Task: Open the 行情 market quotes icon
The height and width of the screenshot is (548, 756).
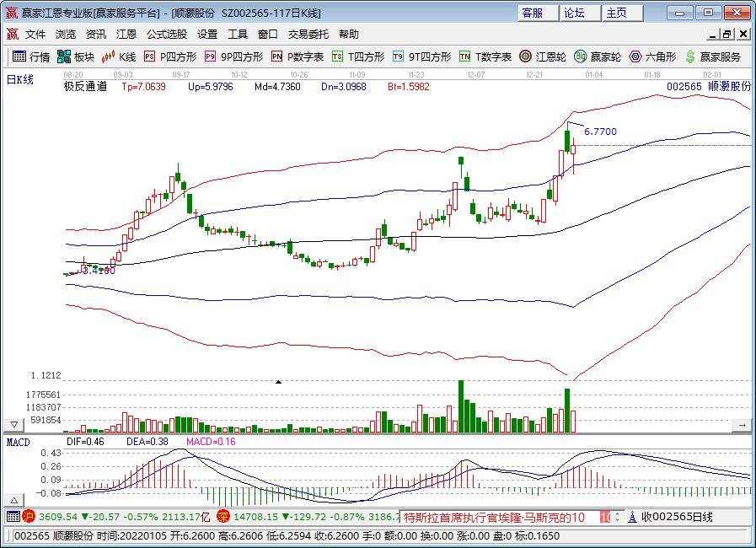Action: [x=19, y=56]
